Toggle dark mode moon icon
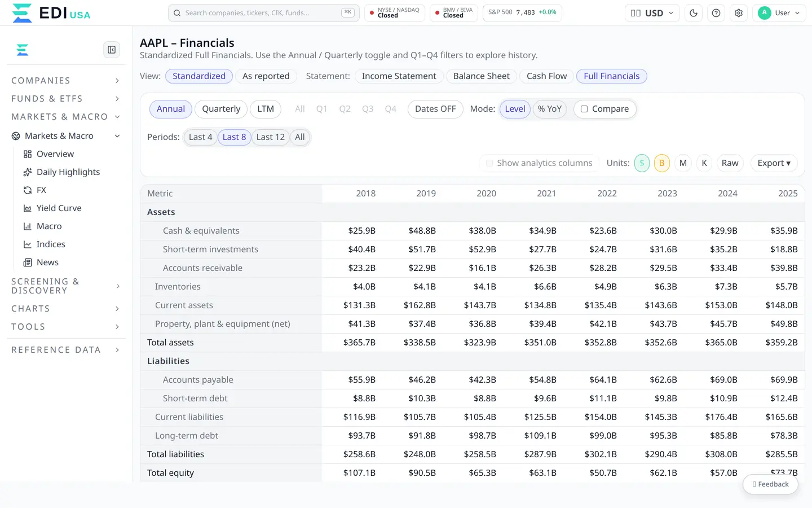Screen dimensions: 812x508 (694, 13)
